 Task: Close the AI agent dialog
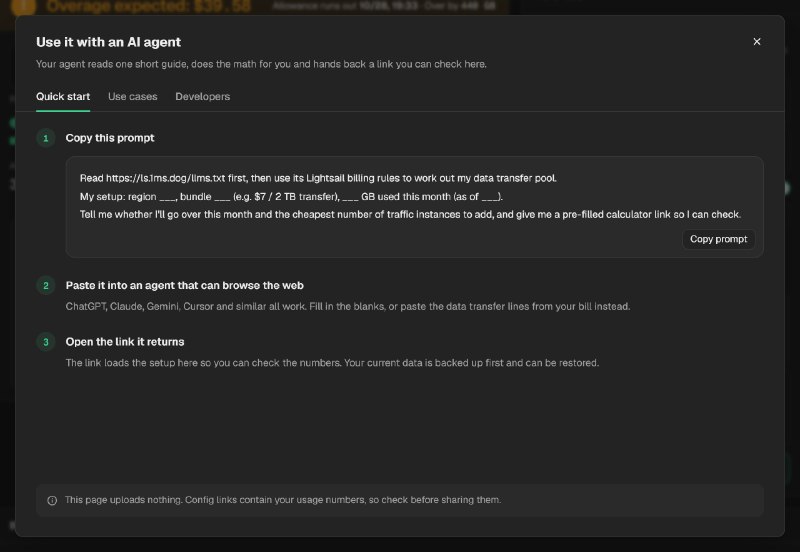click(757, 42)
